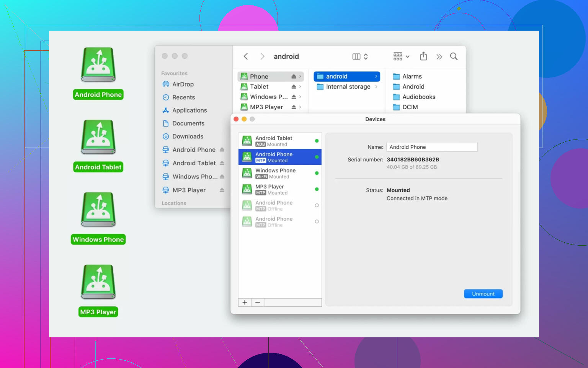Image resolution: width=588 pixels, height=368 pixels.
Task: Open Finder search
Action: [x=454, y=56]
